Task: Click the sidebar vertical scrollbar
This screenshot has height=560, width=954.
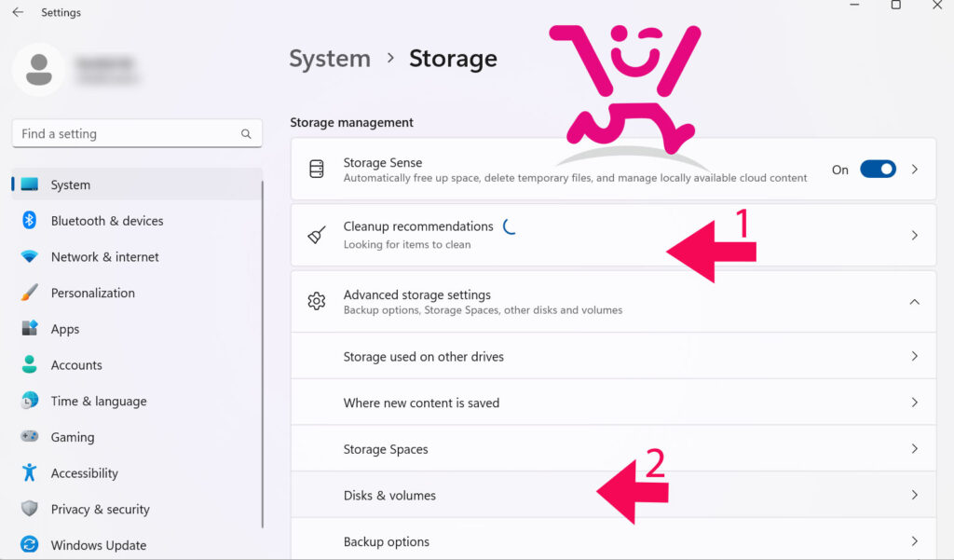Action: (x=262, y=354)
